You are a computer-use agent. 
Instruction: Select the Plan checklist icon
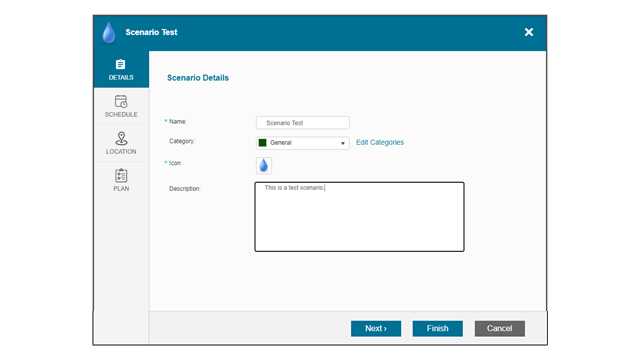coord(121,176)
